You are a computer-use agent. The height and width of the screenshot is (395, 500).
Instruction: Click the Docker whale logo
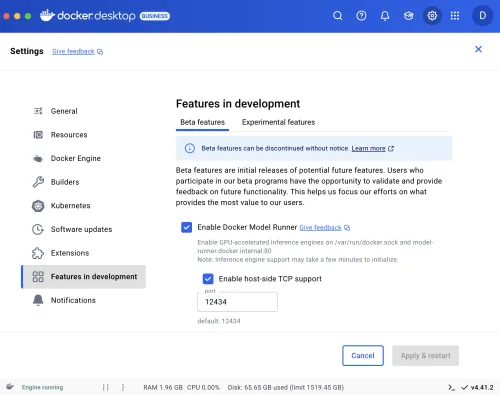pyautogui.click(x=47, y=15)
